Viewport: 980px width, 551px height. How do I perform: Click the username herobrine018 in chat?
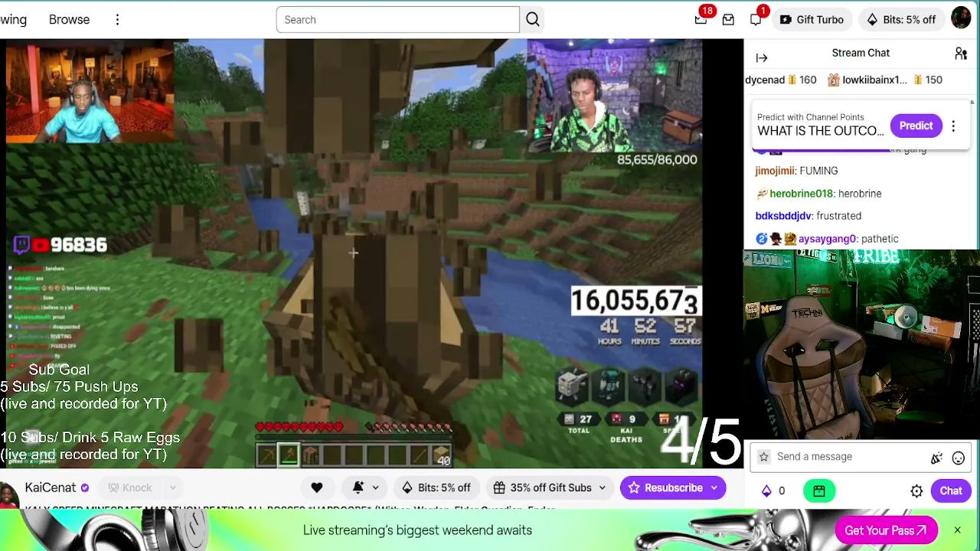(x=801, y=194)
